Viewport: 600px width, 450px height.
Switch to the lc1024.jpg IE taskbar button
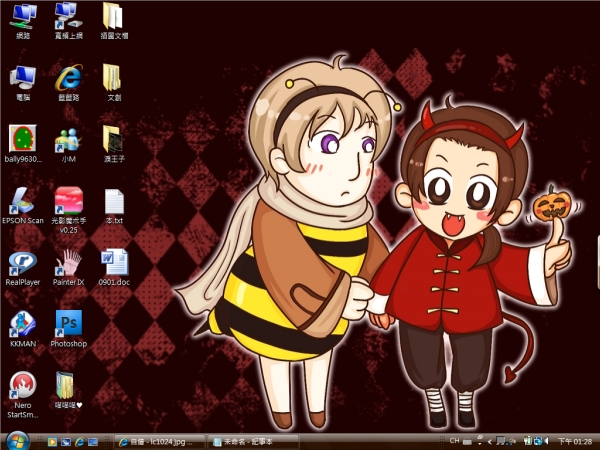[x=160, y=442]
